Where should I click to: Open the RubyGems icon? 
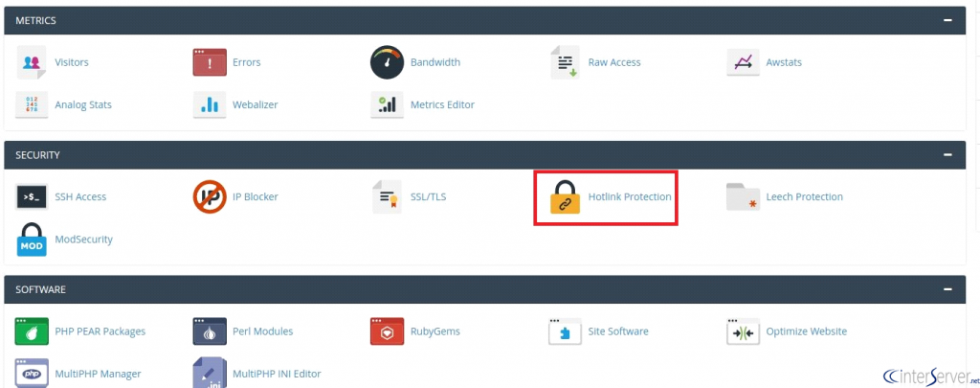coord(387,331)
